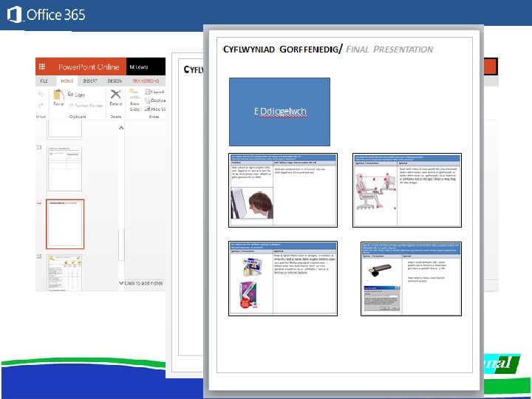The width and height of the screenshot is (532, 399).
Task: Select the thumbnail with yellow icons checklist
Action: point(65,273)
